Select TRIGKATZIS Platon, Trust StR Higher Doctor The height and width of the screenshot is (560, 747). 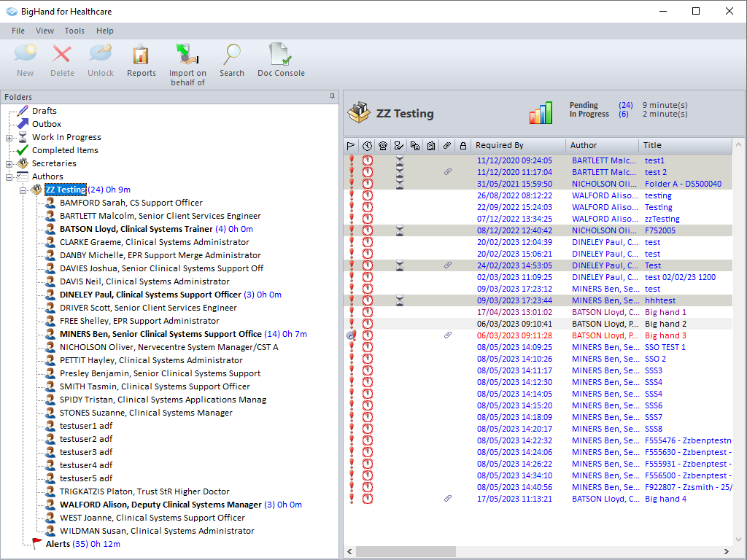[144, 491]
